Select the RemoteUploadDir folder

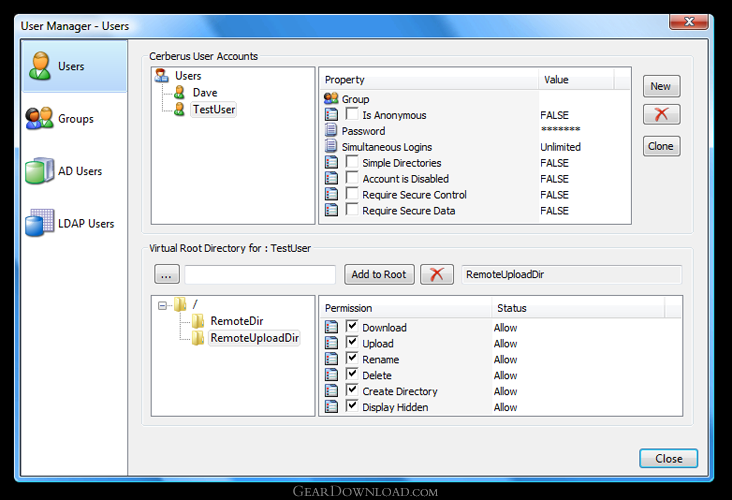tap(254, 338)
